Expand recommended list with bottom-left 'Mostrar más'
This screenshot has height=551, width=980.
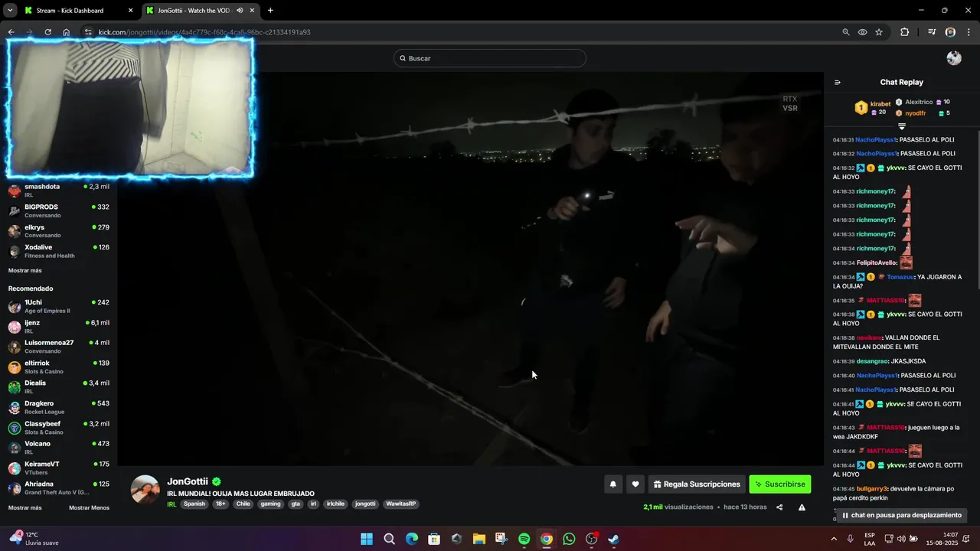point(25,507)
